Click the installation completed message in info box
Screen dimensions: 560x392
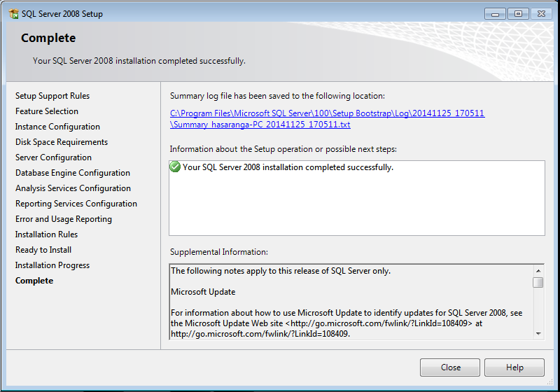click(x=288, y=167)
